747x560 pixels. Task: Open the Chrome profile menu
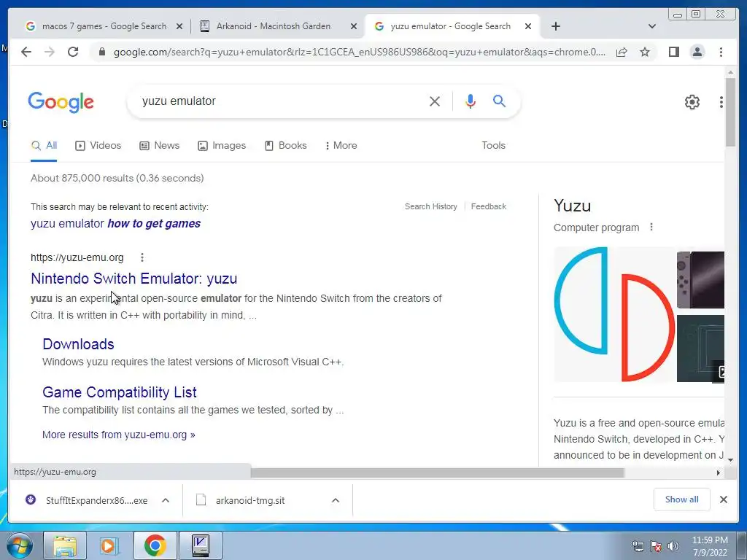coord(697,52)
